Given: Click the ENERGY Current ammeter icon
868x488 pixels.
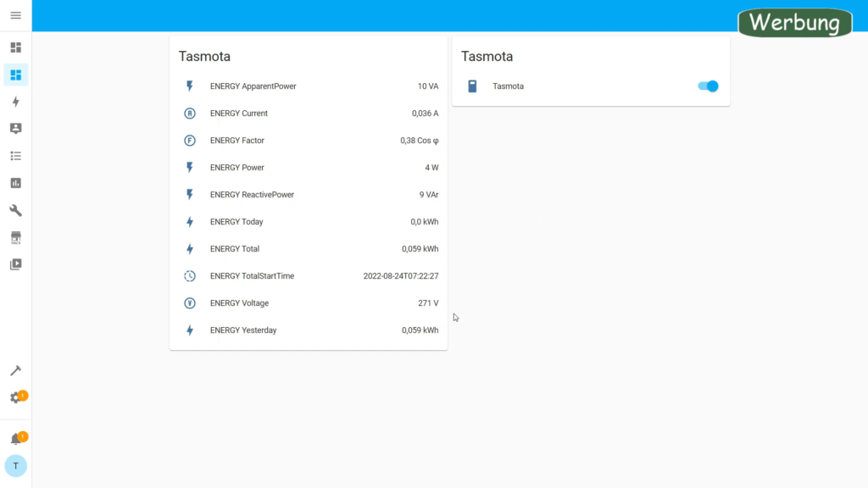Looking at the screenshot, I should tap(190, 114).
